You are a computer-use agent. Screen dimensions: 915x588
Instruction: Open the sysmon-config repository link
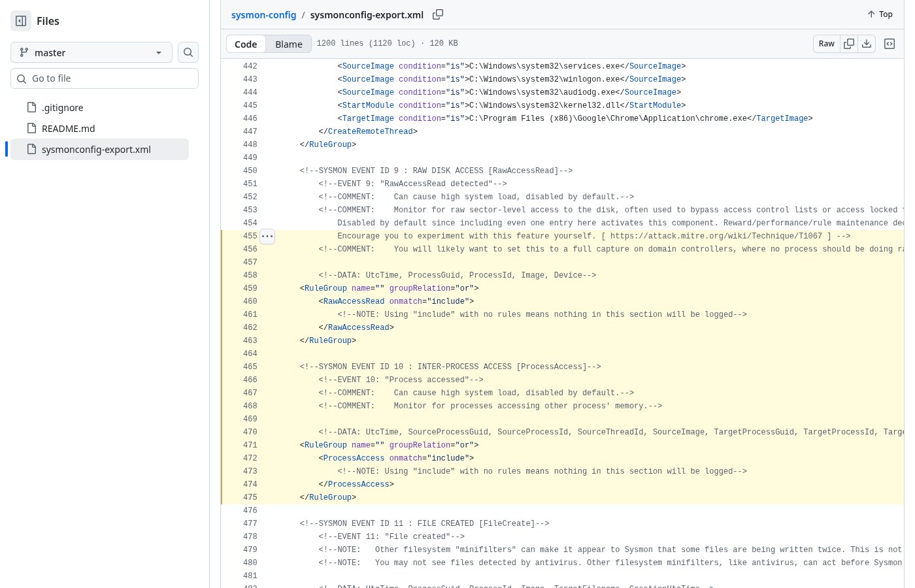pyautogui.click(x=263, y=14)
